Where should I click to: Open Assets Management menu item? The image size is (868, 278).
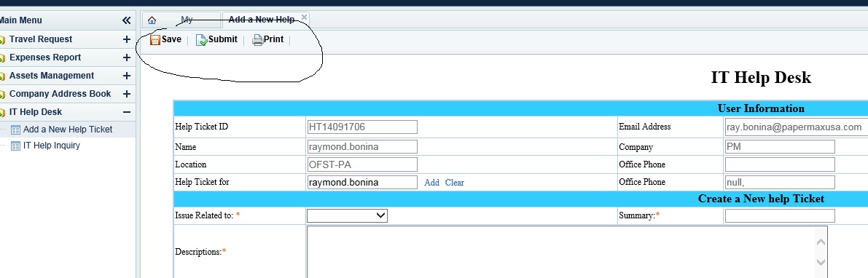(x=52, y=76)
